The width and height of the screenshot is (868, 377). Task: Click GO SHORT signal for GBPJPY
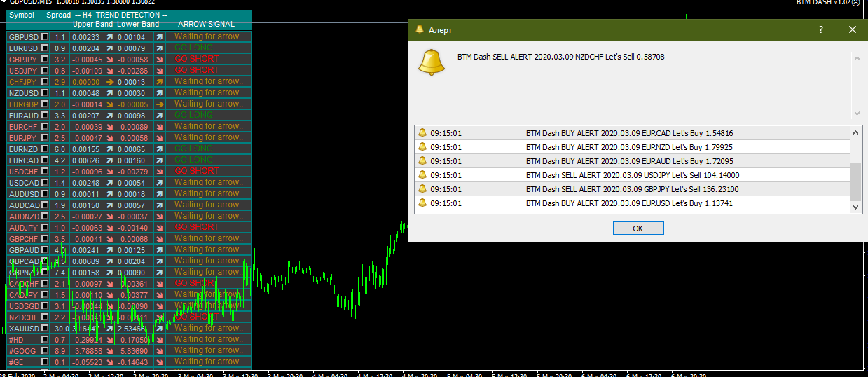[x=197, y=59]
